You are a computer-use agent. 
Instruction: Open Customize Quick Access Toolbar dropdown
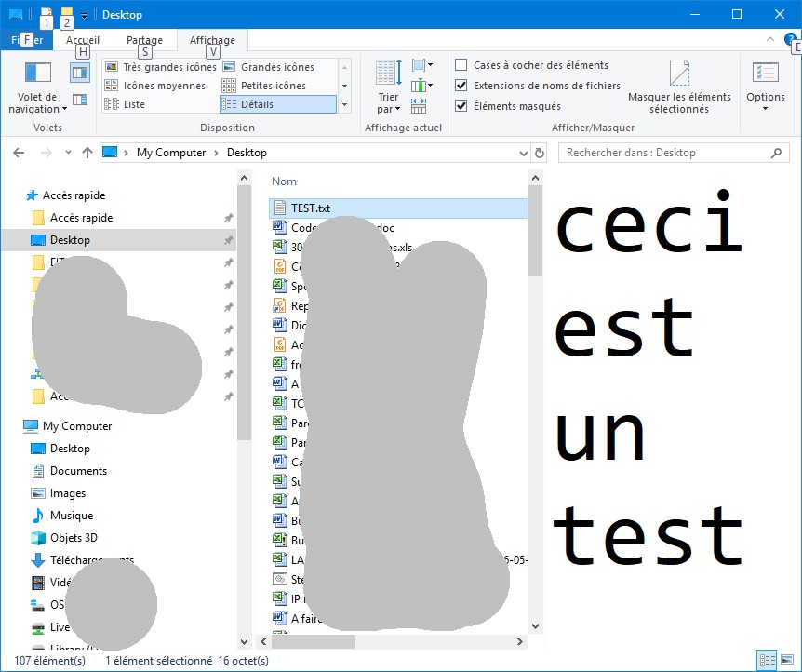pos(84,15)
